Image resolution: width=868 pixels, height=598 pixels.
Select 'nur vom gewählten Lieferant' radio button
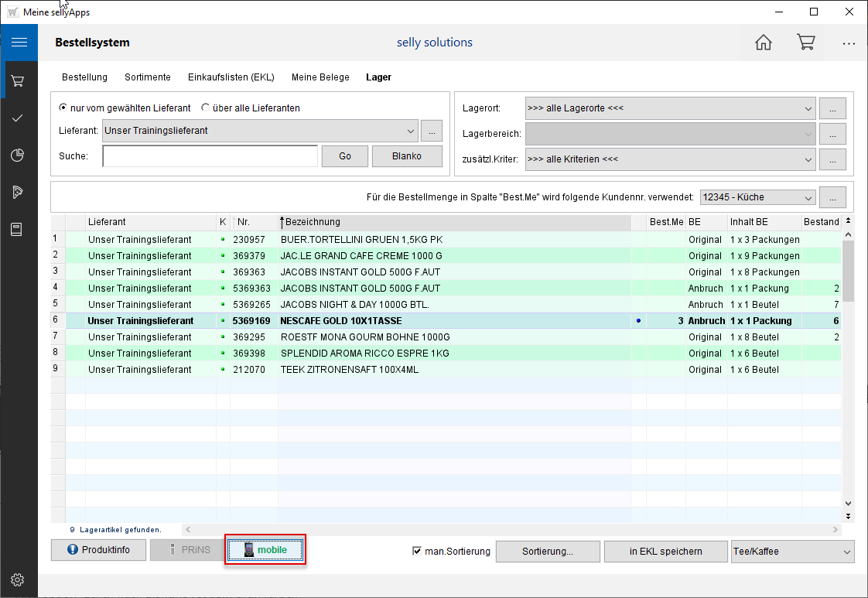[x=63, y=108]
